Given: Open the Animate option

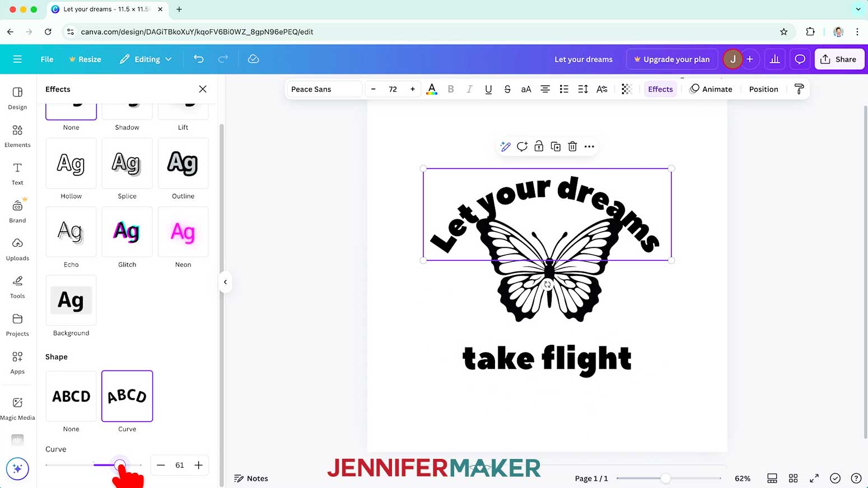Looking at the screenshot, I should coord(711,89).
